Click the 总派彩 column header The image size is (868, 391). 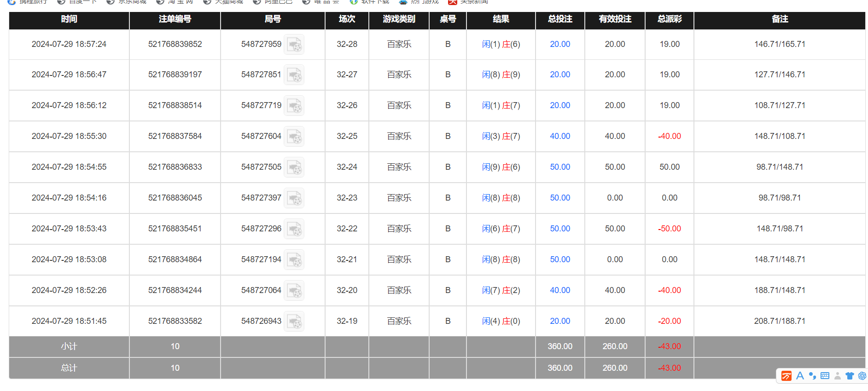[x=670, y=19]
